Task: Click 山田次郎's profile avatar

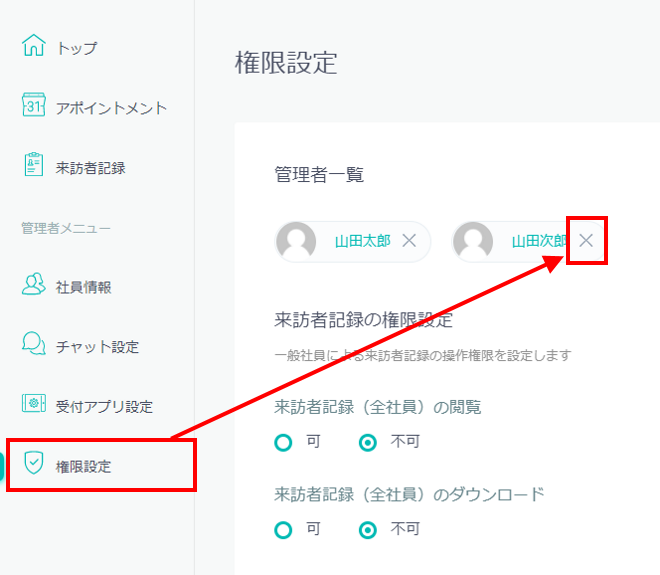Action: 473,241
